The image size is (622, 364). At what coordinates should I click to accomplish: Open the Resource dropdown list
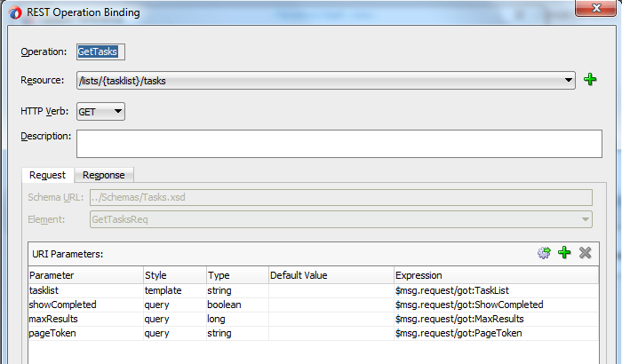pyautogui.click(x=569, y=80)
